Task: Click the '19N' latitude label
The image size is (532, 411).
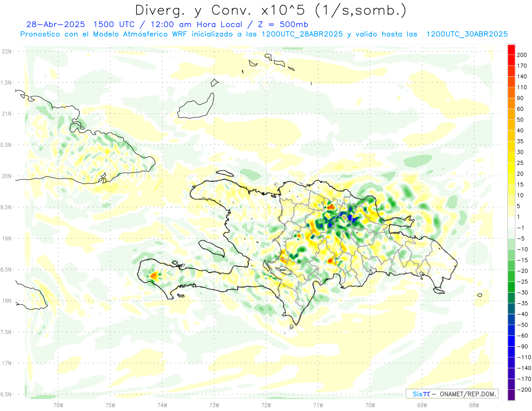Action: click(7, 239)
